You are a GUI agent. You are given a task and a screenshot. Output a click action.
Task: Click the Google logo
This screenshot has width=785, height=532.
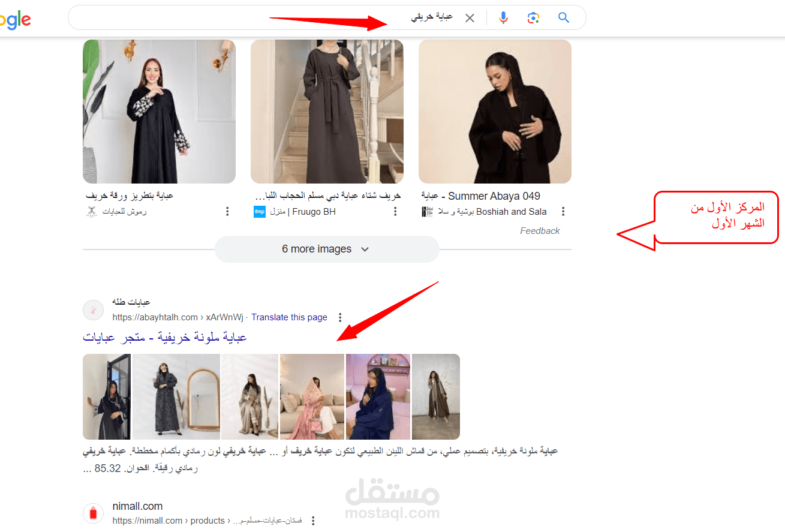(15, 20)
